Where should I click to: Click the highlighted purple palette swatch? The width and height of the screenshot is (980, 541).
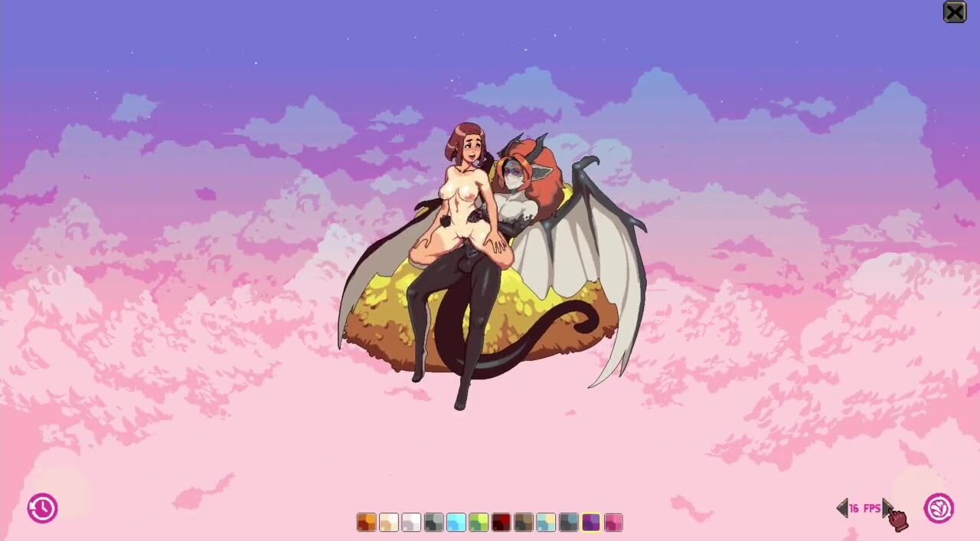pos(591,523)
